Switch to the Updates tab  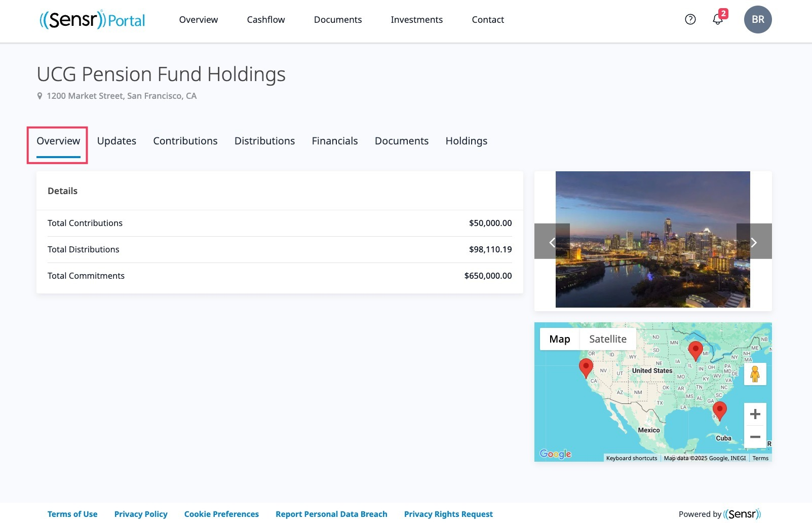point(117,141)
